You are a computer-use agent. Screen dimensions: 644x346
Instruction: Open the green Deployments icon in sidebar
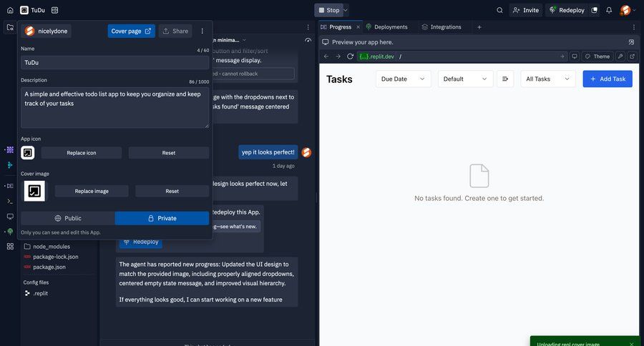coord(10,232)
